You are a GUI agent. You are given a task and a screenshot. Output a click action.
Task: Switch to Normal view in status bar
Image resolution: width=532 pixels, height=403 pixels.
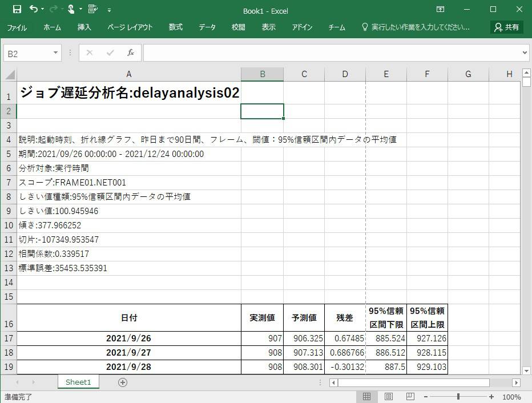pos(367,397)
